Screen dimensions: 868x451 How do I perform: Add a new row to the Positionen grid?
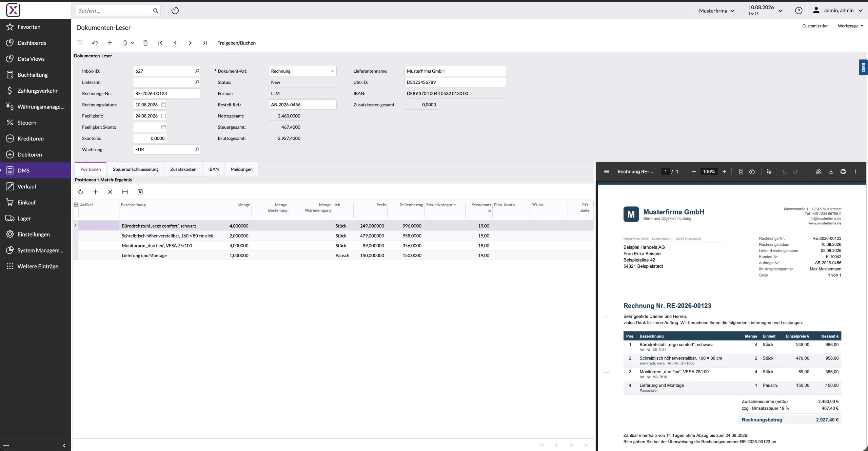coord(95,192)
